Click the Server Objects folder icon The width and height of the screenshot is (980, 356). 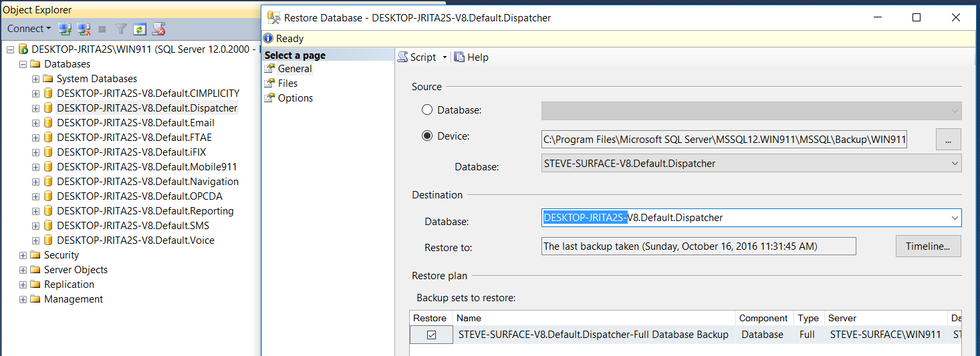[36, 270]
